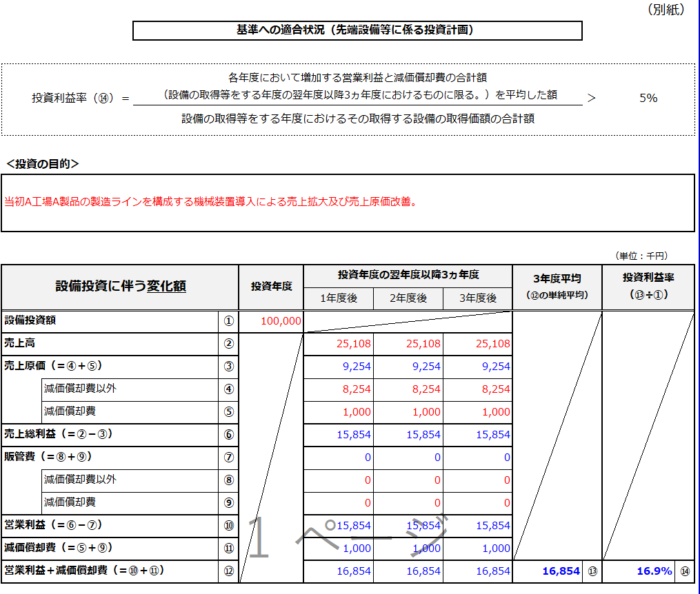
Task: Click 販管費 row ⑦ value 0 under 1年度後
Action: 339,458
